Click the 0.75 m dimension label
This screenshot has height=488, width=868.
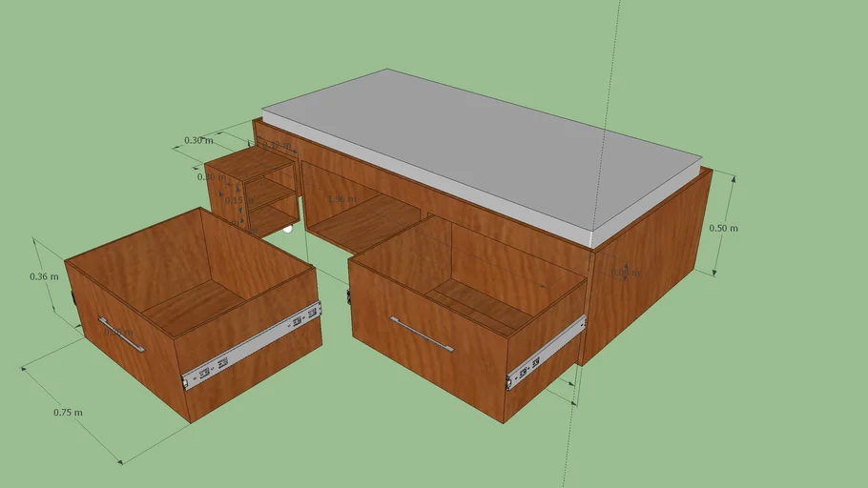point(68,413)
